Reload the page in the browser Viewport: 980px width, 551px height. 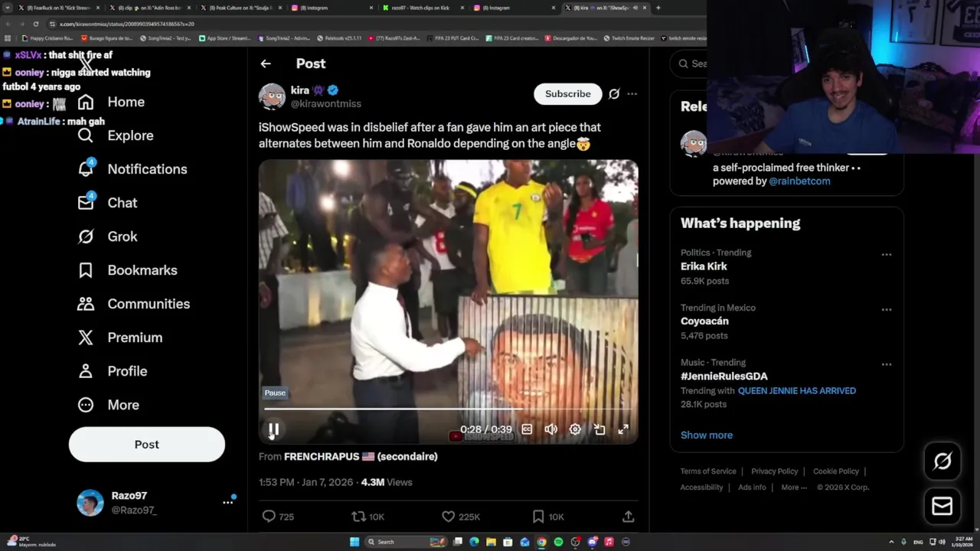tap(35, 24)
